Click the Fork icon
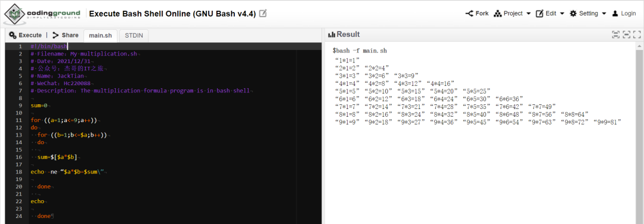The width and height of the screenshot is (644, 224). click(469, 14)
